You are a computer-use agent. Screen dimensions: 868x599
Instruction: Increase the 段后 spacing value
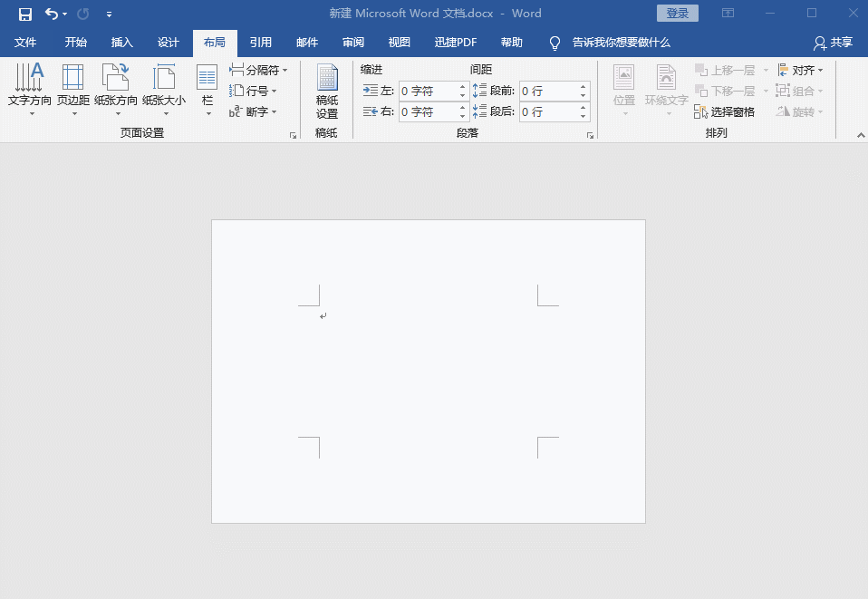(x=583, y=108)
